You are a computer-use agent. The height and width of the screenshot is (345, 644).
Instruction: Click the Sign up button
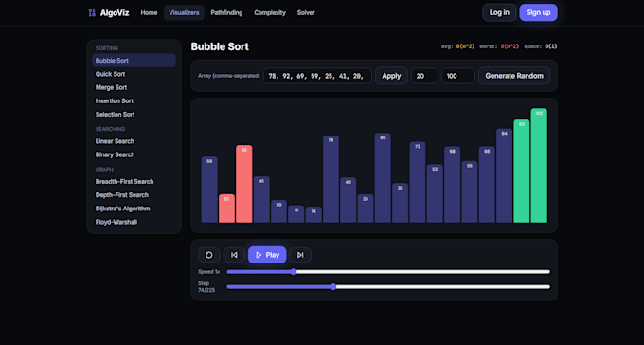pyautogui.click(x=539, y=12)
